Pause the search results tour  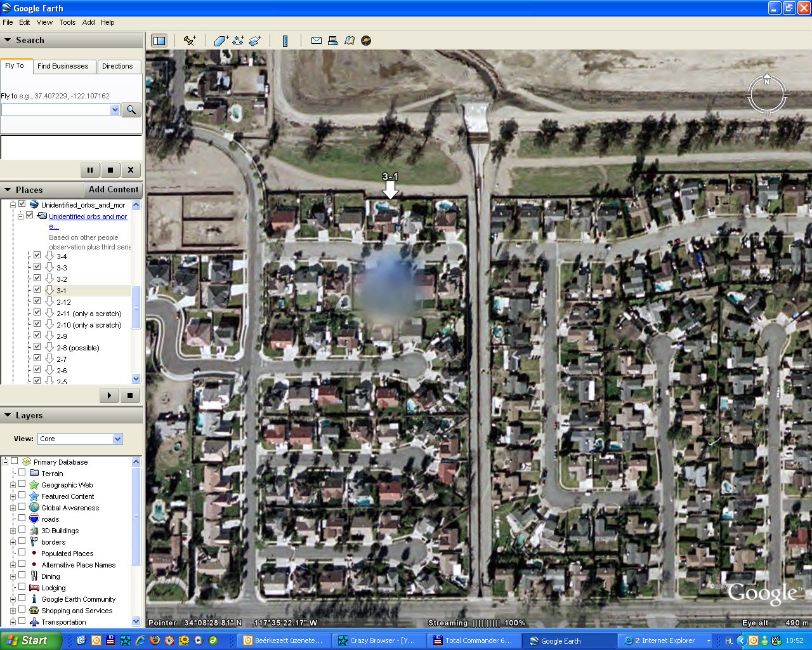click(90, 170)
